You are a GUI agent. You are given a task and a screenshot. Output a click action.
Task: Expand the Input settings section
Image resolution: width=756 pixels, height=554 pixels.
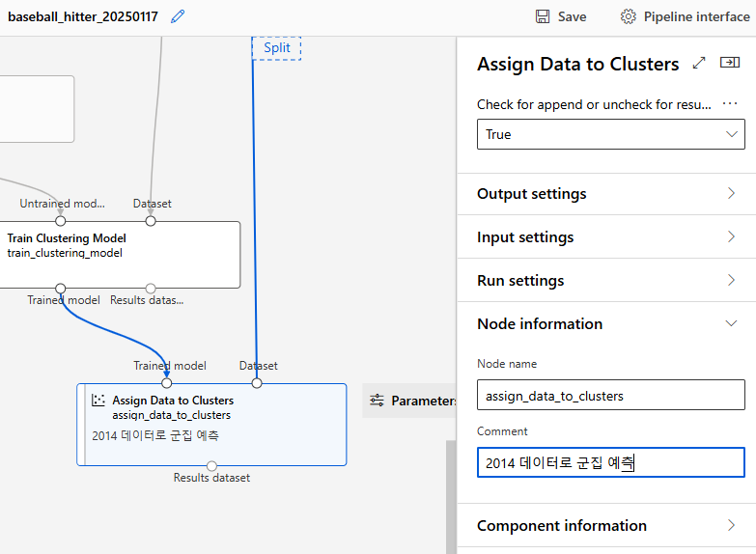[x=606, y=236]
